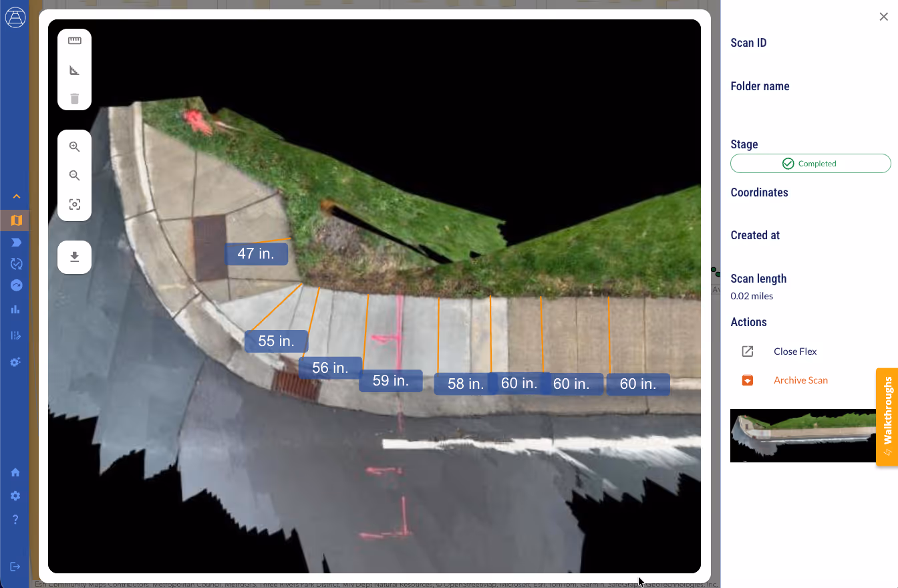
Task: Click the trash delete measurements icon
Action: click(x=75, y=99)
